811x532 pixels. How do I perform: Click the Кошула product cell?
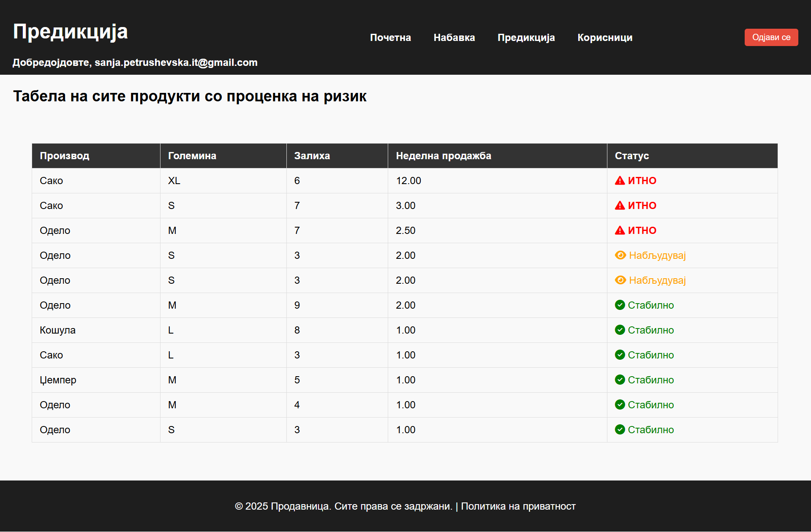point(57,330)
